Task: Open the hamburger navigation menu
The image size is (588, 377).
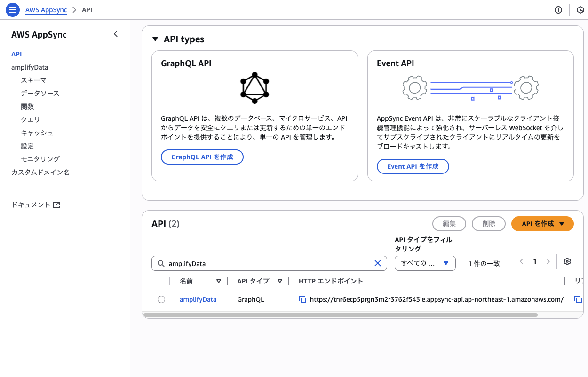Action: click(x=13, y=10)
